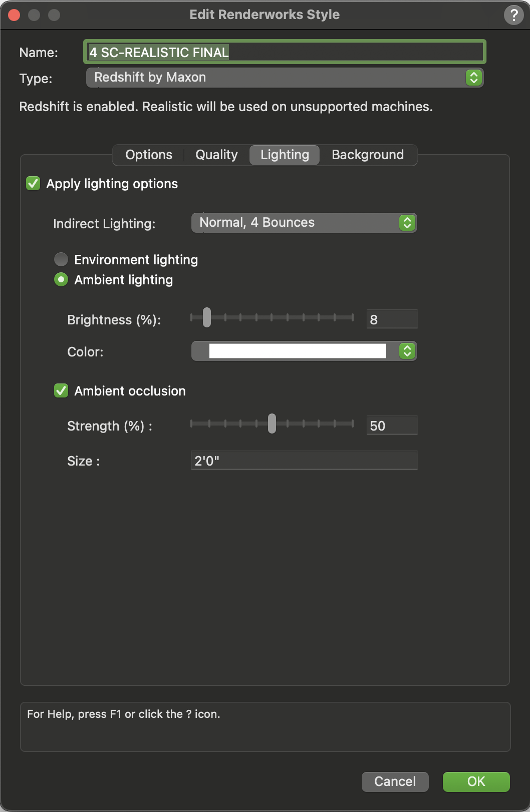Click the Size field showing 2'0"
The height and width of the screenshot is (812, 530).
tap(303, 460)
